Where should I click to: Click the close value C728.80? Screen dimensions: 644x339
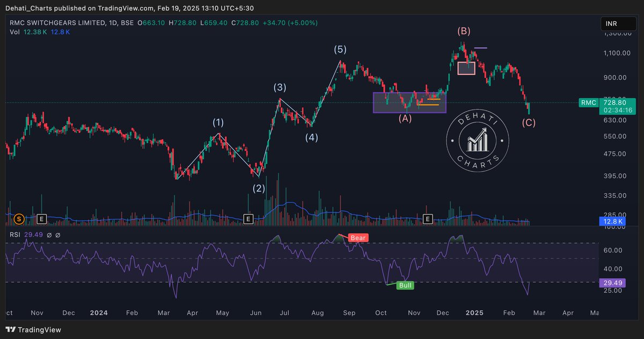[x=245, y=23]
